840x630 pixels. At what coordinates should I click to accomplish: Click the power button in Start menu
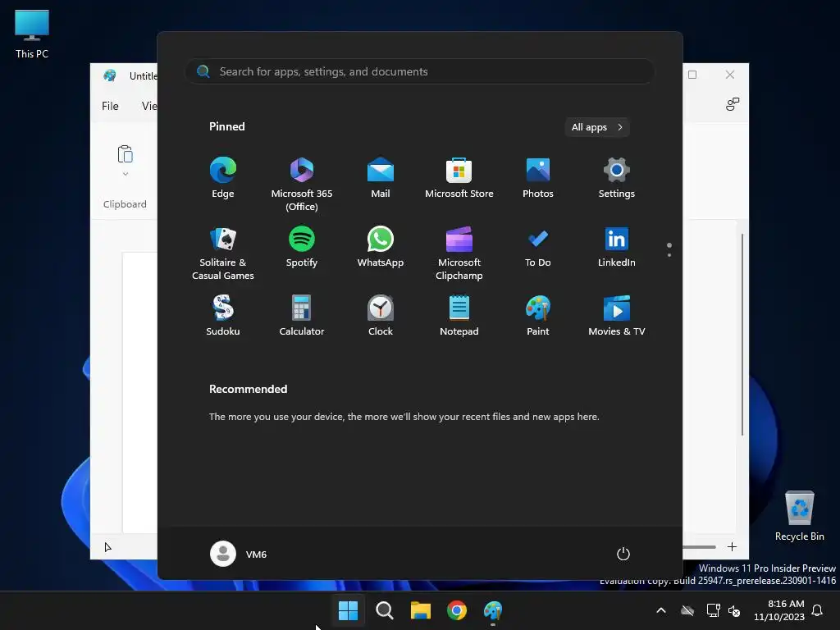(x=623, y=554)
